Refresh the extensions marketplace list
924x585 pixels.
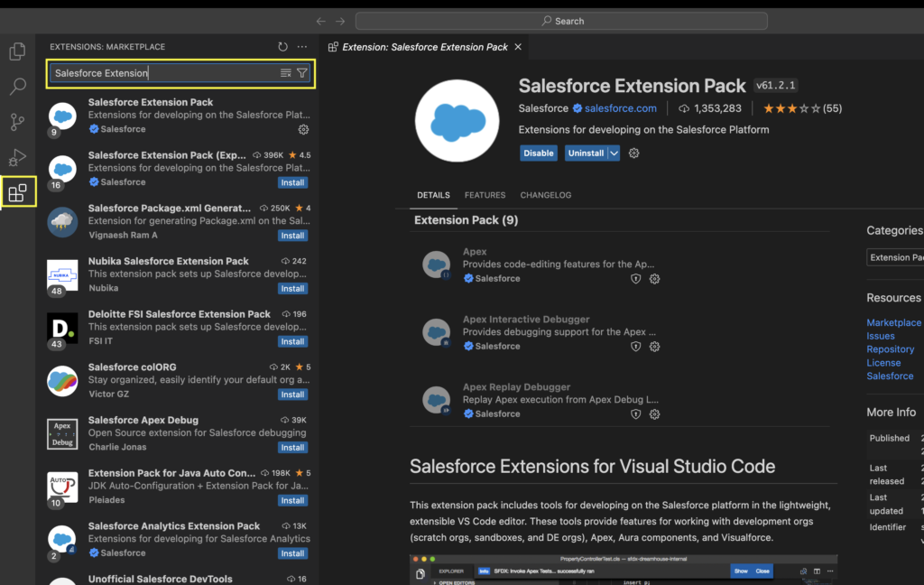(282, 47)
